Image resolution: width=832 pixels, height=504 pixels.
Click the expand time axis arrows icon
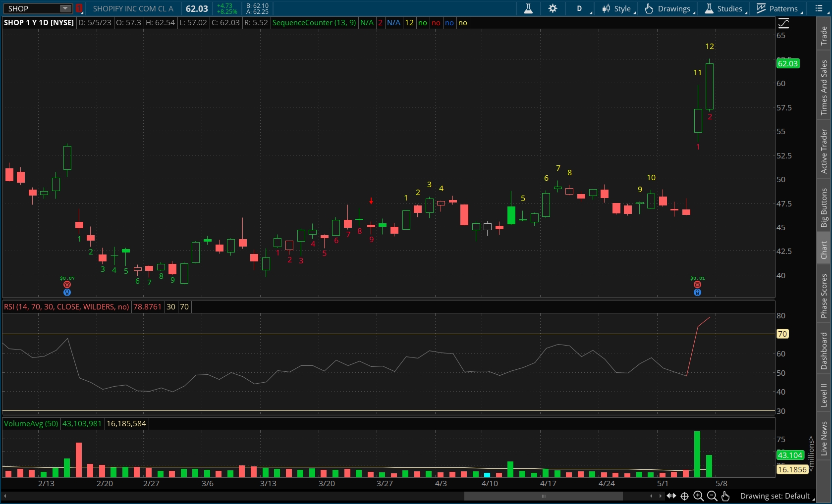click(x=671, y=496)
